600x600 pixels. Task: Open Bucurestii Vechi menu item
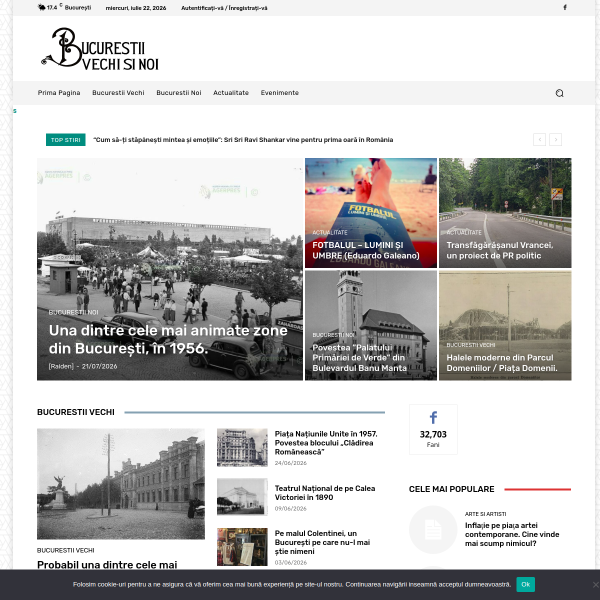(118, 93)
